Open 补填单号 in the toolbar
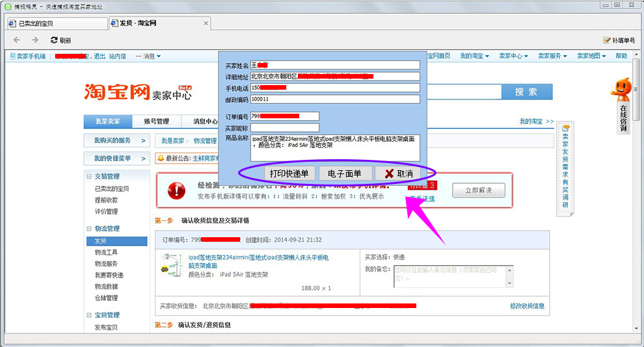Image resolution: width=644 pixels, height=347 pixels. pyautogui.click(x=619, y=40)
